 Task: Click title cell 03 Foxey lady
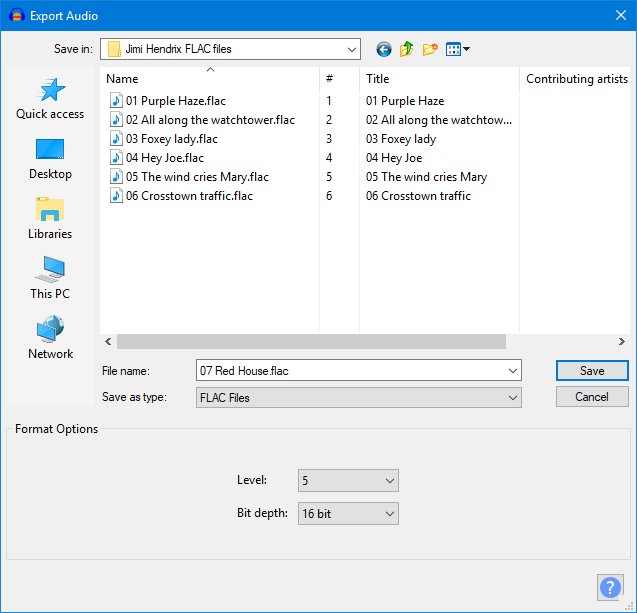click(401, 139)
